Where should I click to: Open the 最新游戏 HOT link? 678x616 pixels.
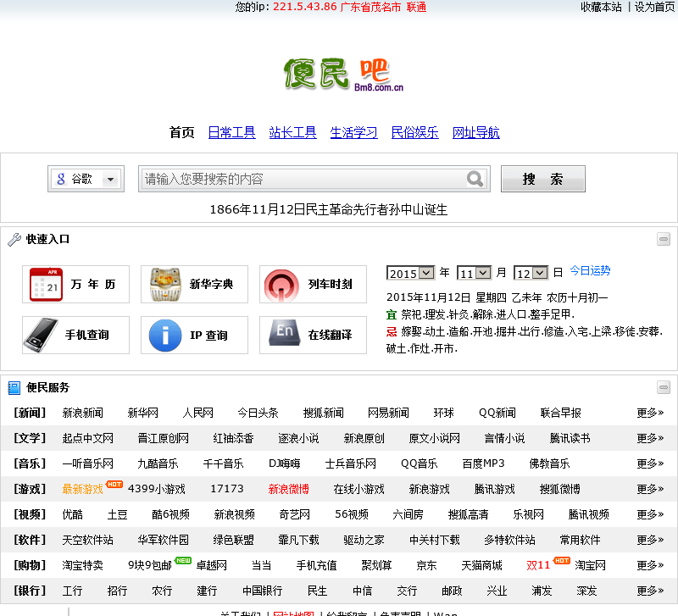pyautogui.click(x=82, y=489)
